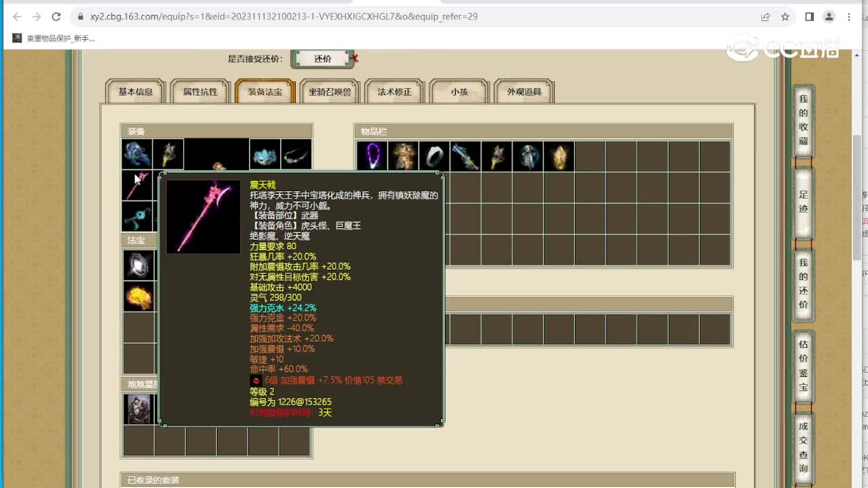
Task: Open the 属性抗性 tab
Action: coord(200,91)
